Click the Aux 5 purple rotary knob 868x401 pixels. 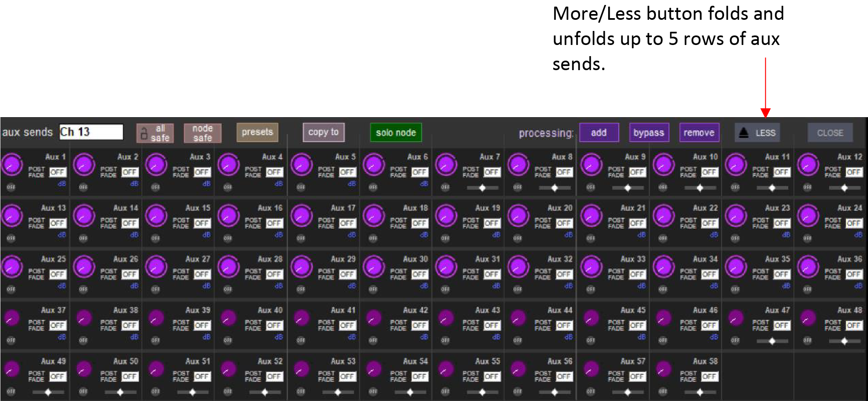pyautogui.click(x=302, y=165)
